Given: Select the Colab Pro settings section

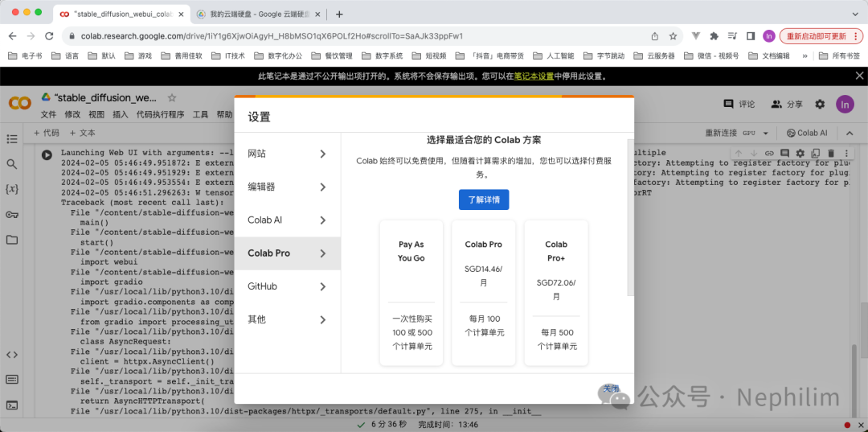Looking at the screenshot, I should coord(287,253).
